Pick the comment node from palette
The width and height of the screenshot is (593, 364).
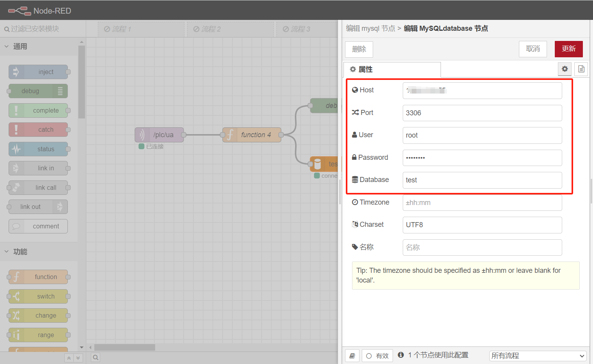38,226
